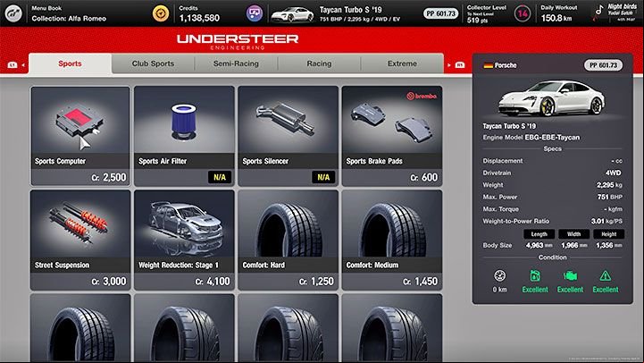Click the Drivetrain 4WD value
This screenshot has height=363, width=644.
tap(614, 173)
